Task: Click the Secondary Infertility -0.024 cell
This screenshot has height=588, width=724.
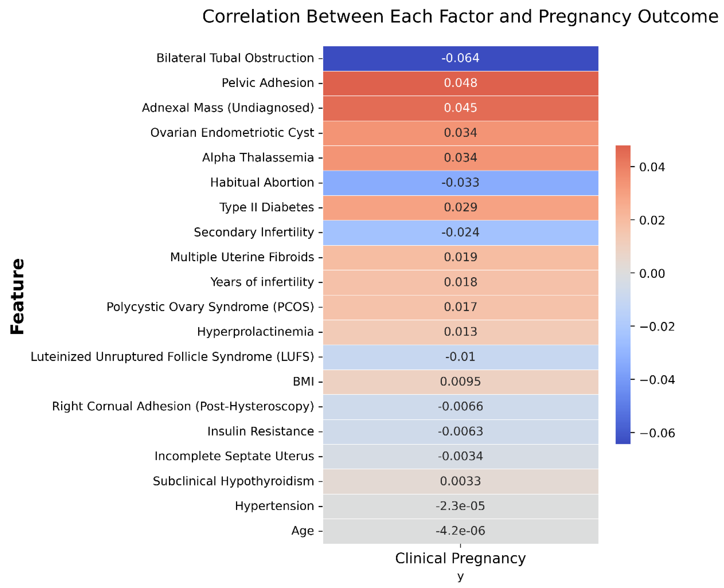Action: (460, 232)
